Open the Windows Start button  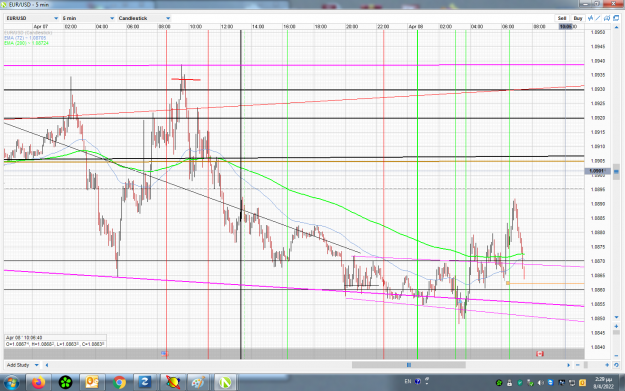11,383
